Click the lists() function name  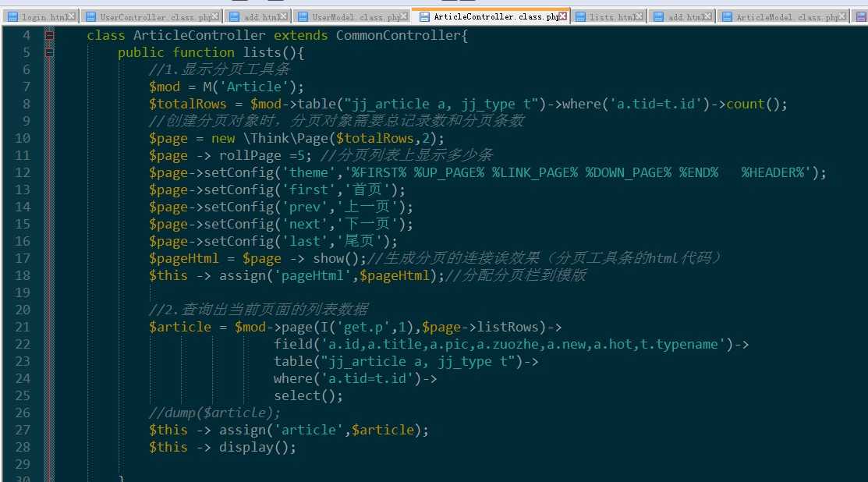point(262,52)
